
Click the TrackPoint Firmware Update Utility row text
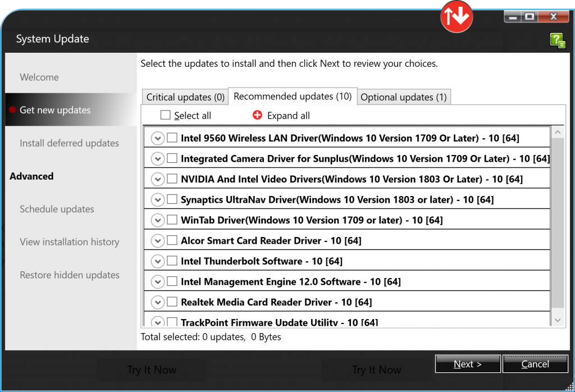(280, 322)
